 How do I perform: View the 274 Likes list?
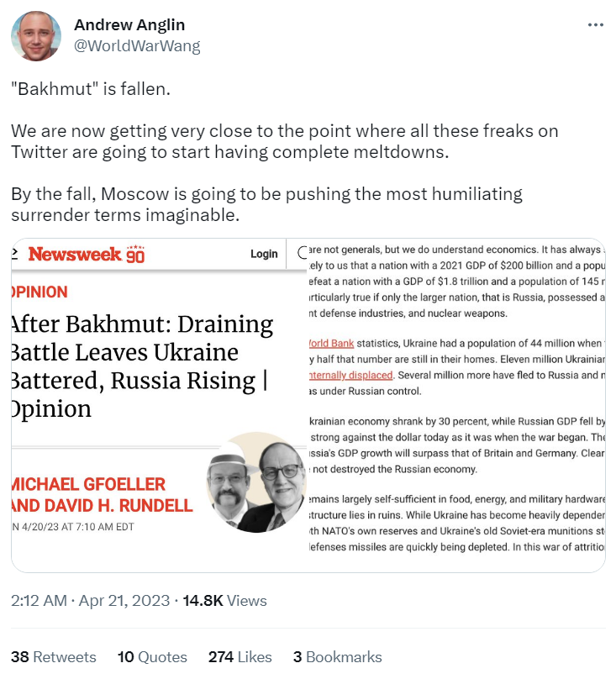(240, 657)
